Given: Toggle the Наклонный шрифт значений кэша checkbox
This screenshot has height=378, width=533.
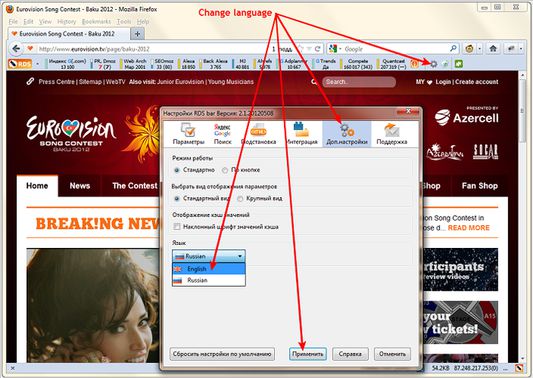Looking at the screenshot, I should [x=176, y=227].
